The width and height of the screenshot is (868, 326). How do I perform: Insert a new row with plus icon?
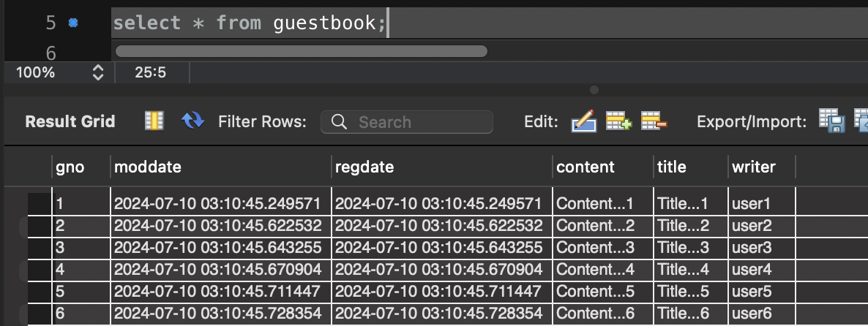tap(618, 121)
